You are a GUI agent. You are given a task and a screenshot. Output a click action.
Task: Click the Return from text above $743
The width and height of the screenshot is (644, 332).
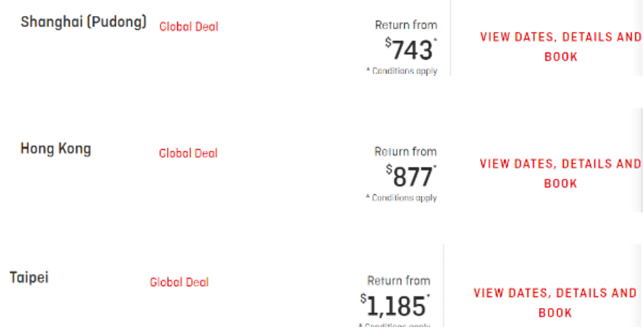click(406, 25)
